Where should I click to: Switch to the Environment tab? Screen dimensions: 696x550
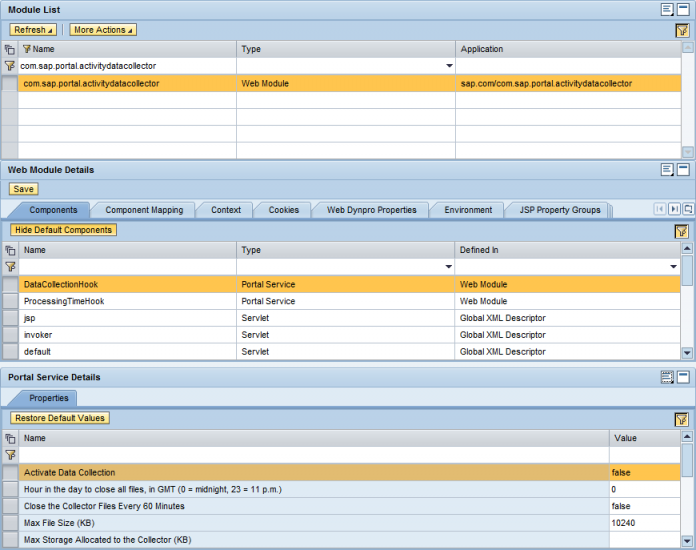click(x=468, y=210)
